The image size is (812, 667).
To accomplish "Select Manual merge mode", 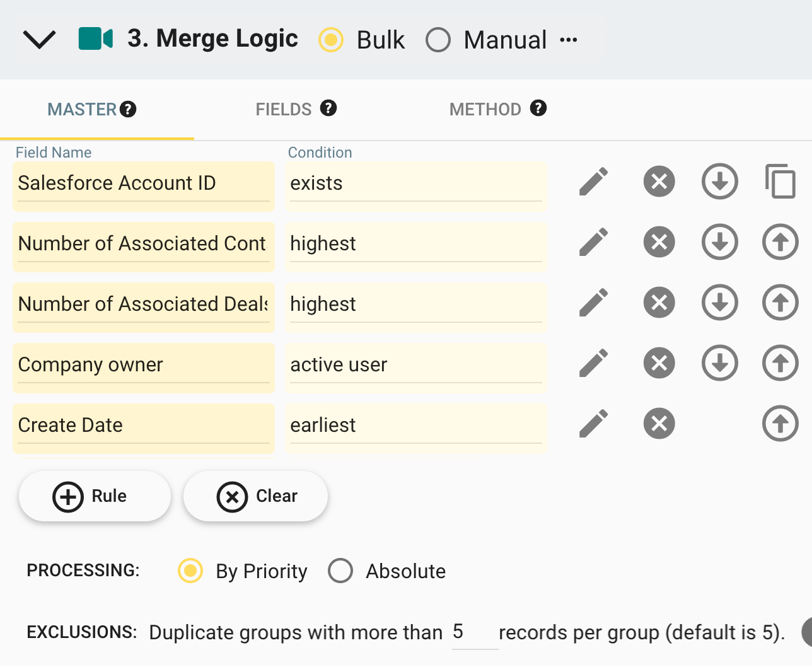I will [x=438, y=40].
